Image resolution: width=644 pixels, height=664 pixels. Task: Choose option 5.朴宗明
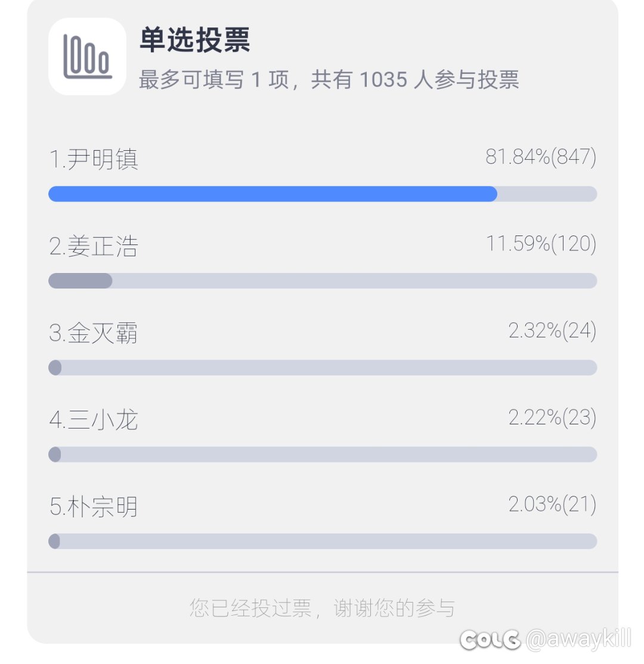click(x=94, y=507)
